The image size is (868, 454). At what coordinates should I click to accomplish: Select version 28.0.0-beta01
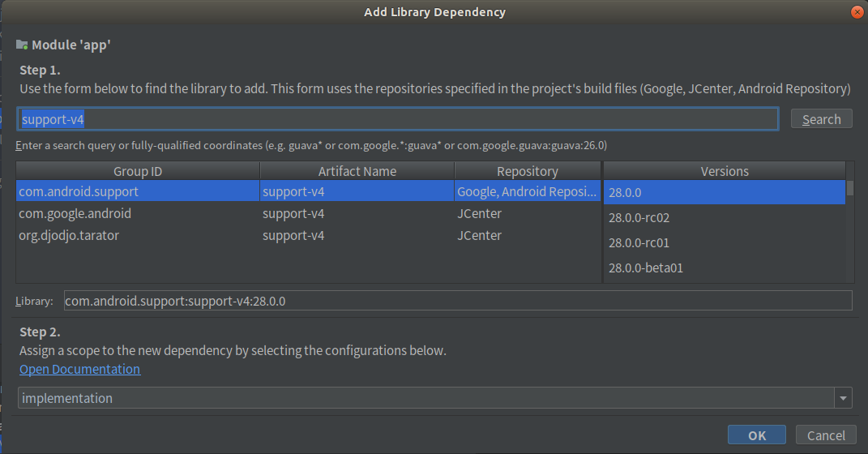[x=725, y=268]
